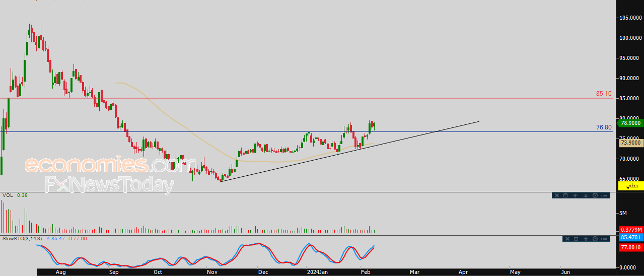Click the May label on time axis
The image size is (644, 276).
[515, 272]
